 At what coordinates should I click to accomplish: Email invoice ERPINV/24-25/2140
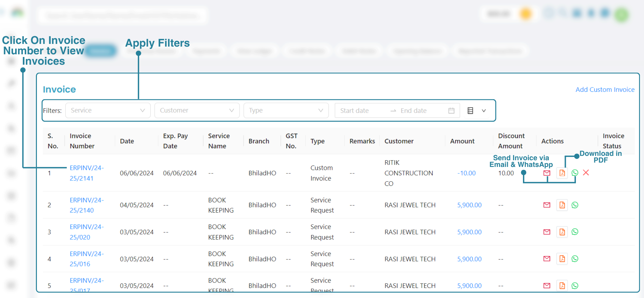tap(547, 205)
